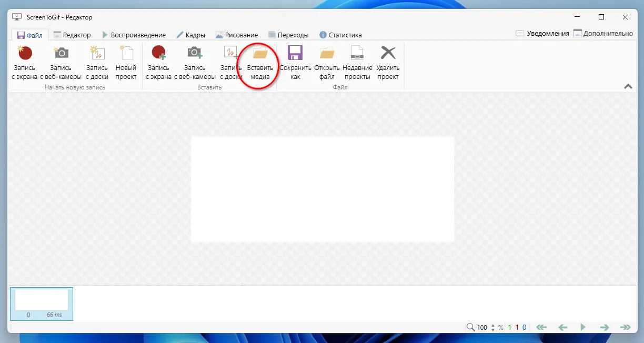Switch to the Редактор tab
Viewport: 644px width, 343px height.
(x=73, y=35)
